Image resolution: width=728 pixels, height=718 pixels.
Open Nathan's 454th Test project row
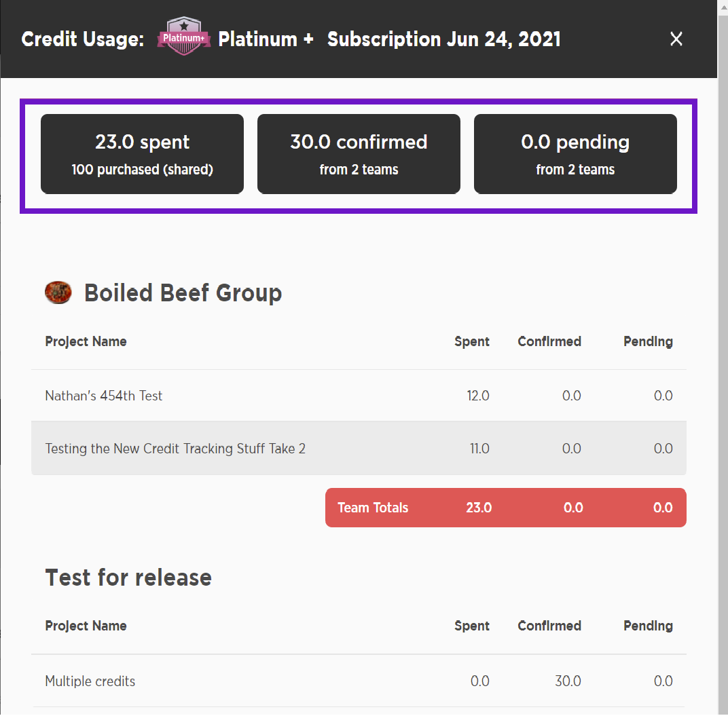click(x=359, y=396)
